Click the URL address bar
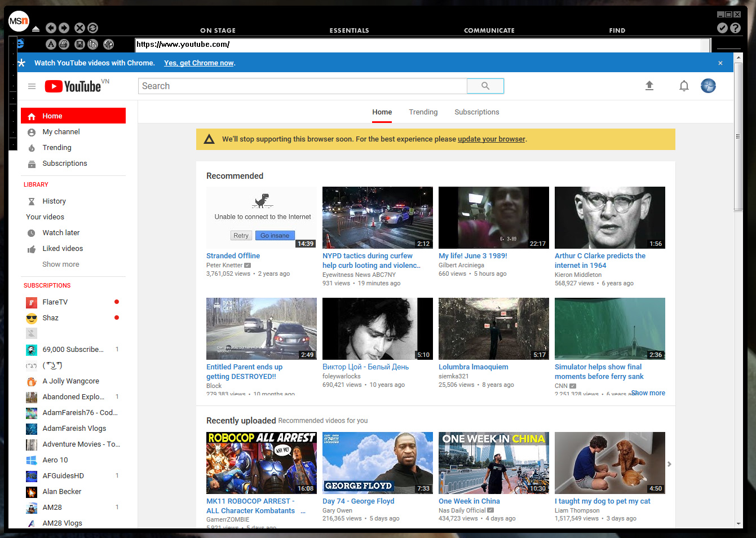This screenshot has width=756, height=538. [x=418, y=45]
